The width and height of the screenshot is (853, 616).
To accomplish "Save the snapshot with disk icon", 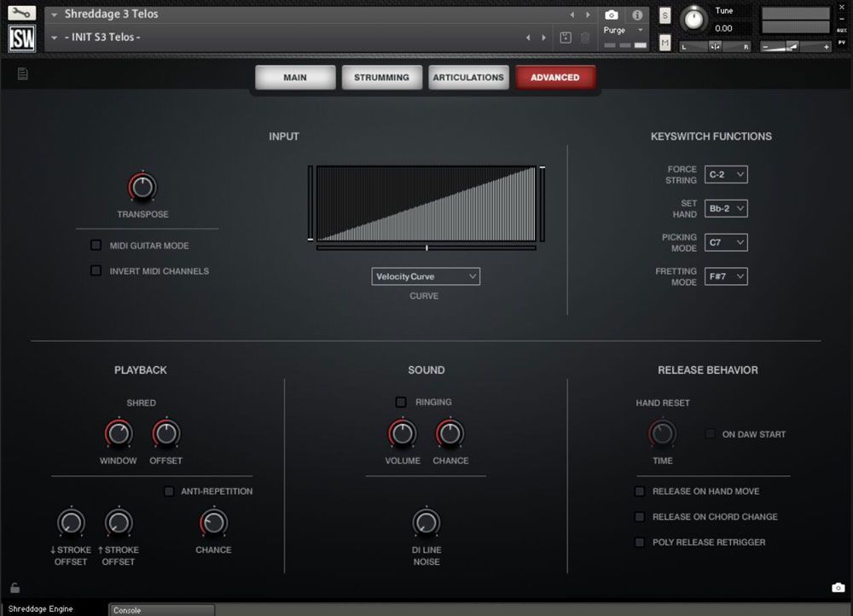I will (566, 38).
